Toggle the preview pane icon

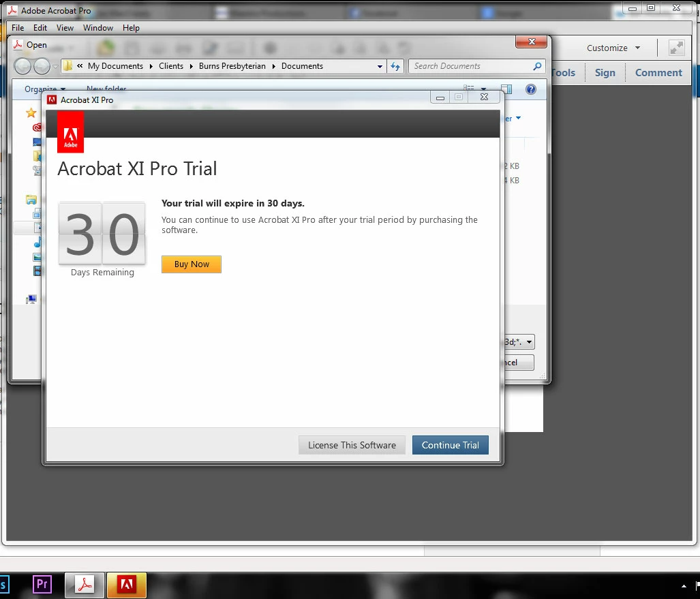click(x=506, y=89)
